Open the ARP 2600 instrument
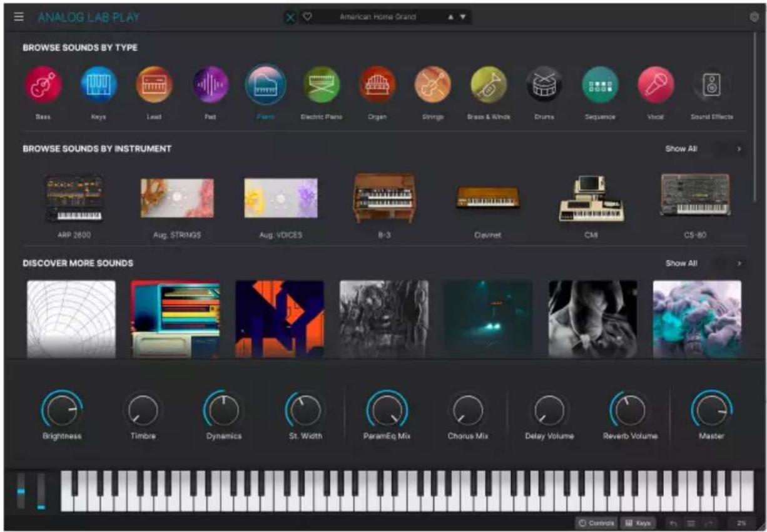Viewport: 767px width, 532px height. pyautogui.click(x=74, y=198)
